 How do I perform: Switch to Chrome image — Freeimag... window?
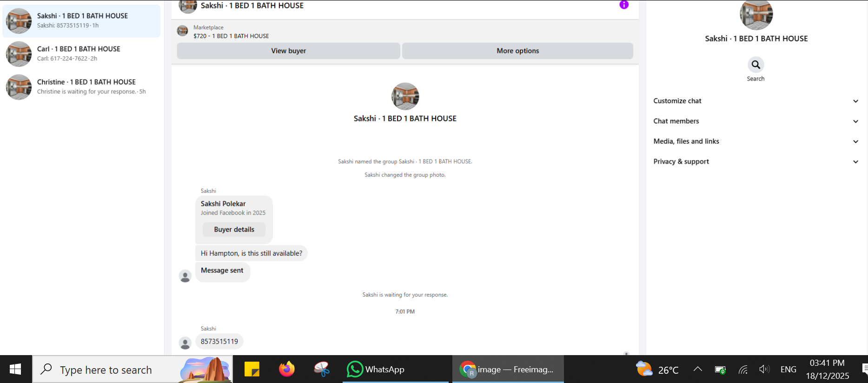tap(508, 370)
